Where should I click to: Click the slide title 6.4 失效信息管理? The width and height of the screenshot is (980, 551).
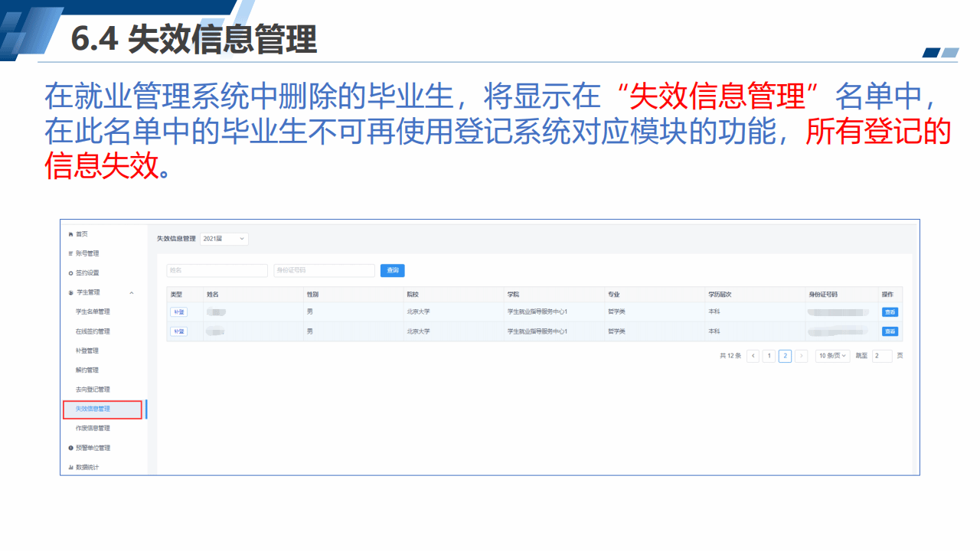coord(194,39)
